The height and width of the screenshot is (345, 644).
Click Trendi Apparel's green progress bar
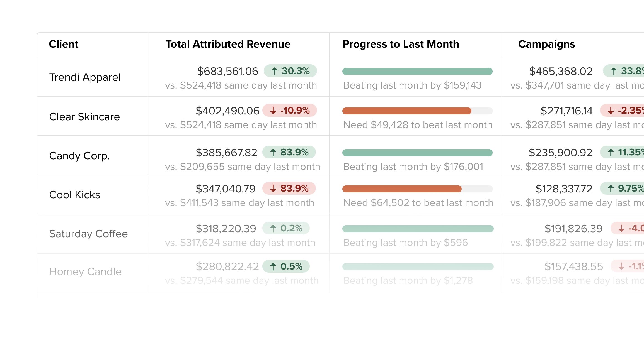(x=417, y=72)
